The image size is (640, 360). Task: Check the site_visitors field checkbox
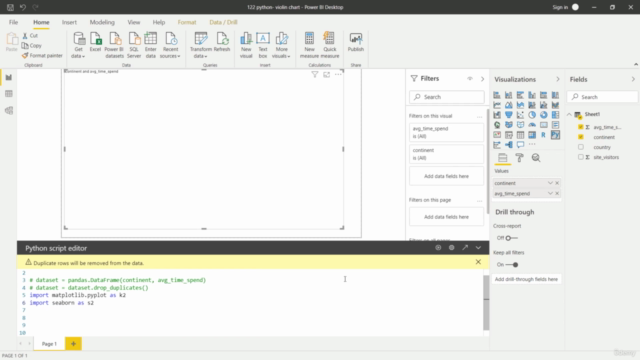(580, 157)
